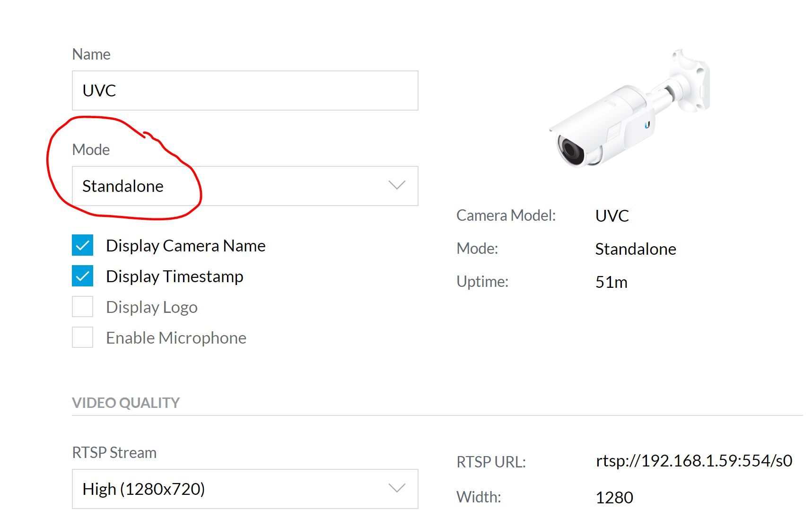Open the RTSP Stream dropdown
Viewport: 812px width, 518px height.
click(x=244, y=489)
